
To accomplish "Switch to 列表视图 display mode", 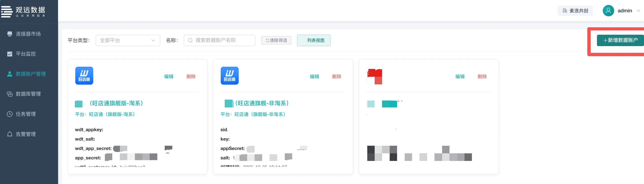I will coord(313,41).
